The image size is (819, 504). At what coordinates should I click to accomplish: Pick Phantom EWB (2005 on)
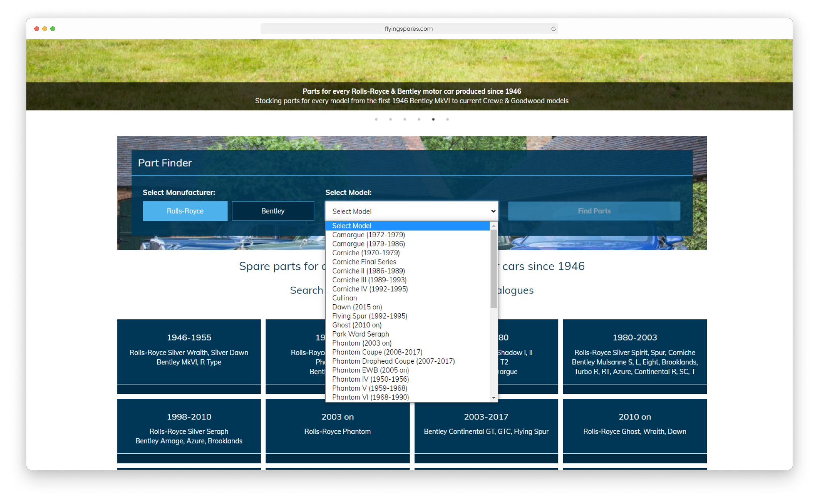[x=408, y=370]
